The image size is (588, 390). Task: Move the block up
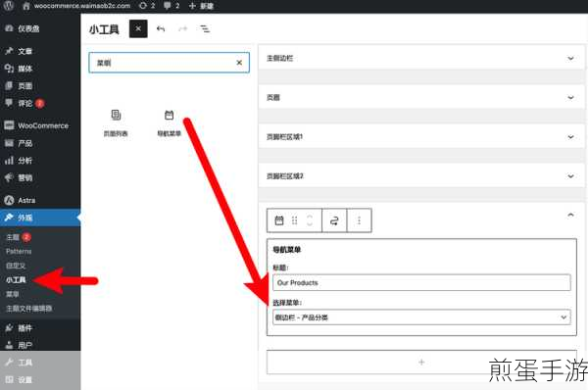310,217
